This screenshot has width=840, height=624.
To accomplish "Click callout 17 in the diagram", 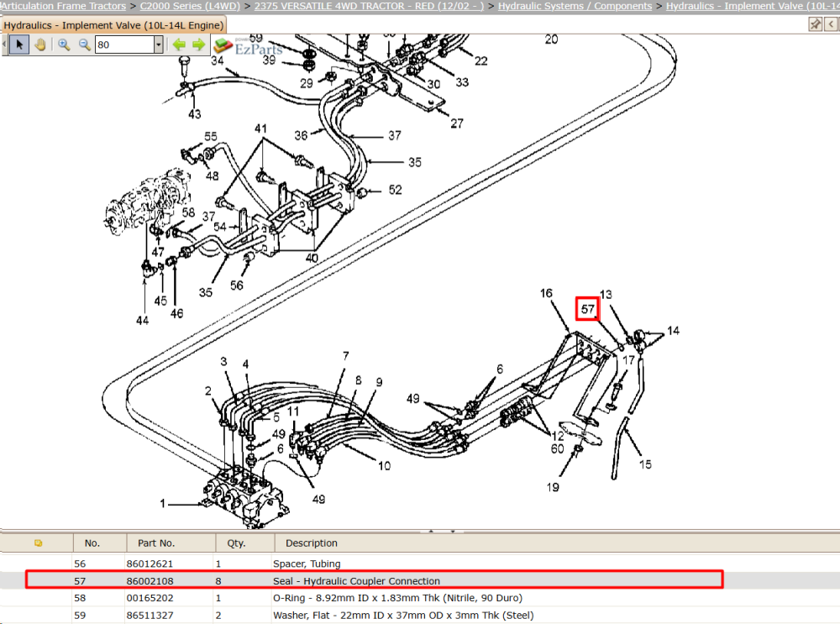I will (628, 360).
